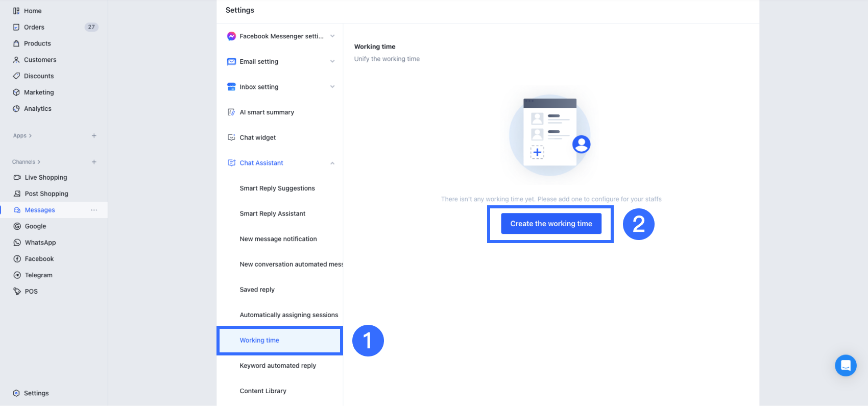Add a new app with plus icon
Screen dimensions: 868x406
[x=94, y=136]
